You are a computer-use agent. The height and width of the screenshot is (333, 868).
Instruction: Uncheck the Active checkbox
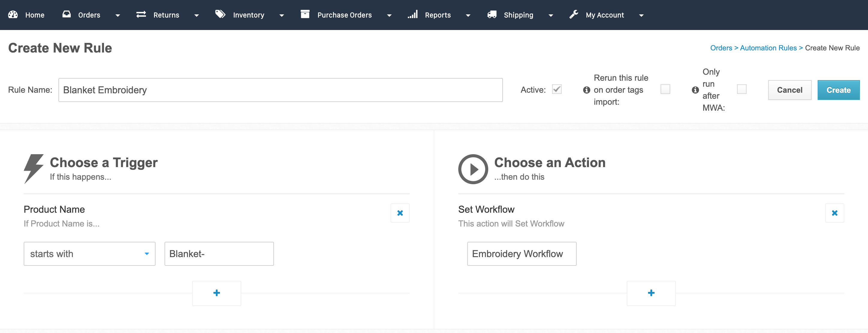pyautogui.click(x=557, y=89)
